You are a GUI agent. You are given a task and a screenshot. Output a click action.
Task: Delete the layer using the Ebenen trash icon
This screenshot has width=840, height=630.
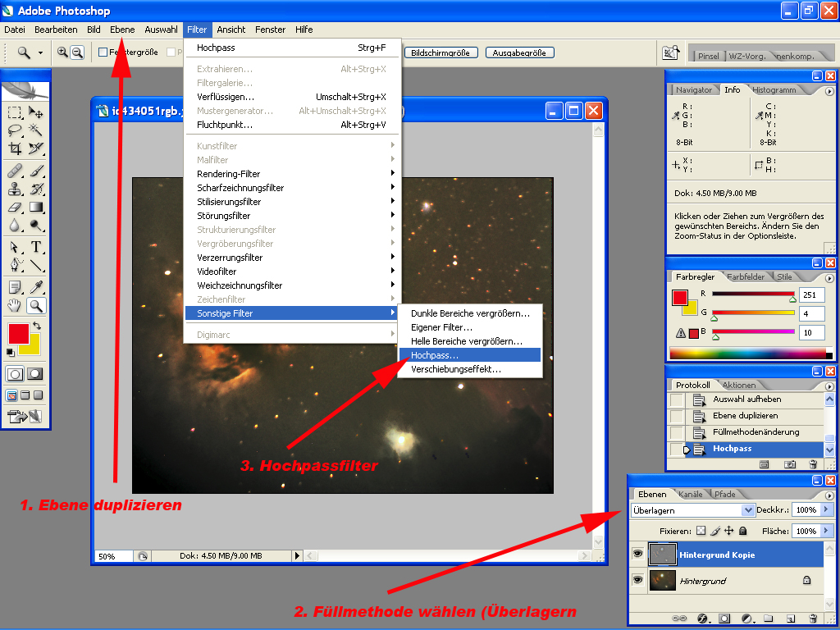coord(813,619)
